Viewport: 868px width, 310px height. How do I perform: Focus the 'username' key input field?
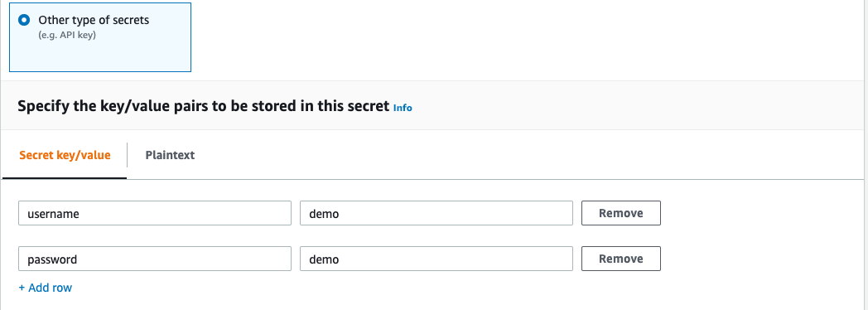[x=155, y=213]
